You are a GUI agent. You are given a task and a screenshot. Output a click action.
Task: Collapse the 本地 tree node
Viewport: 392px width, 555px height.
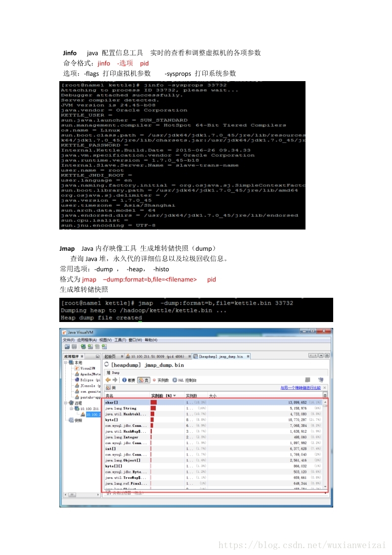pyautogui.click(x=65, y=363)
